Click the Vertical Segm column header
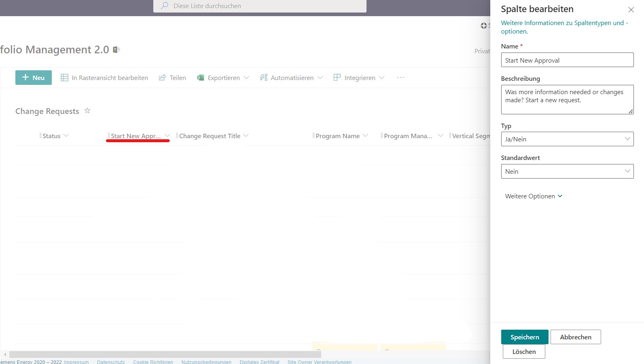 pyautogui.click(x=471, y=136)
